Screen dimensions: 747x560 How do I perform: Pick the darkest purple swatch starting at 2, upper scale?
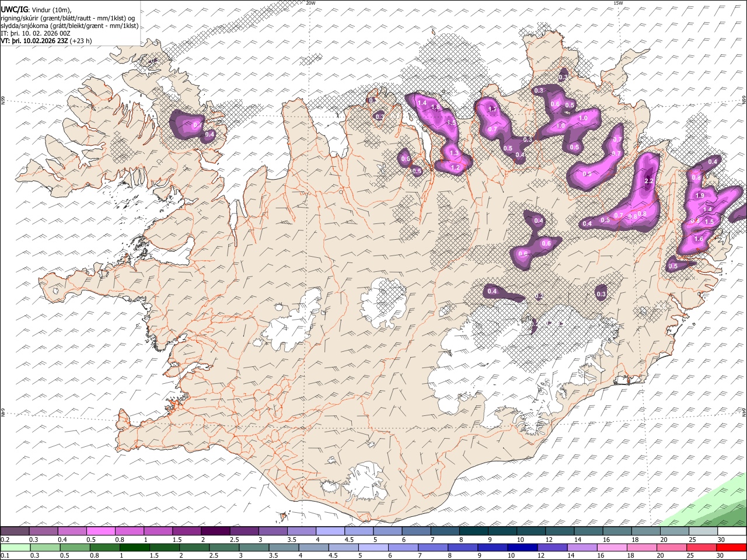pos(215,531)
